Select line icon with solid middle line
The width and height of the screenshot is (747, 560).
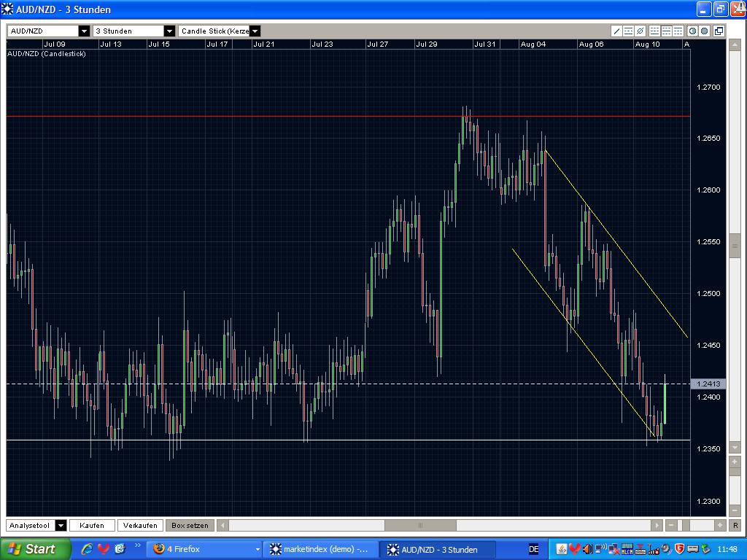[x=667, y=31]
